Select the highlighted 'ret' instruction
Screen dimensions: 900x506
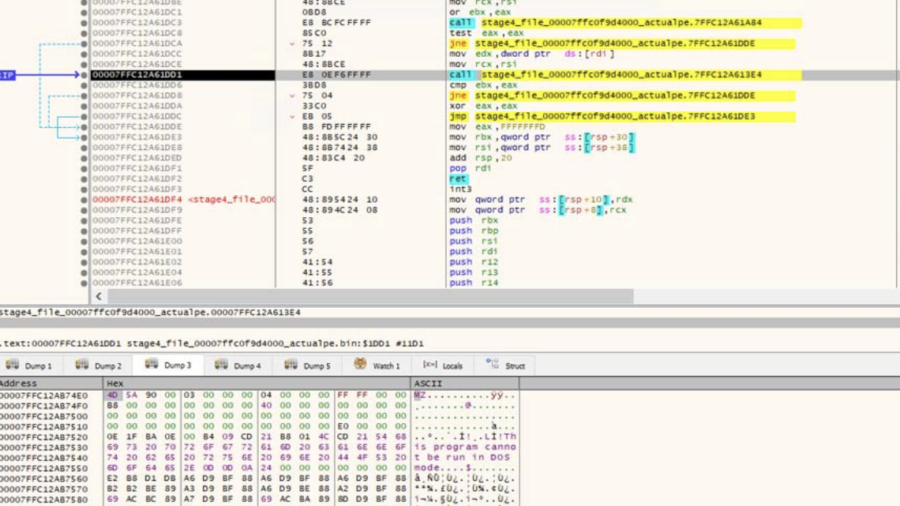click(x=458, y=178)
